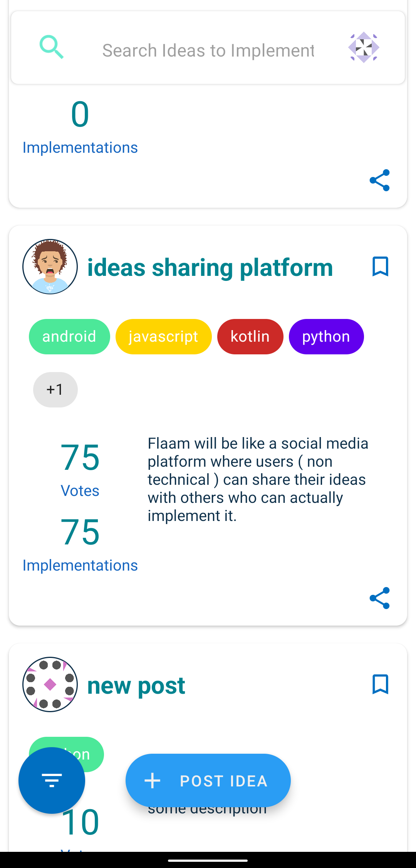Viewport: 416px width, 868px height.
Task: Bookmark the ideas sharing platform post
Action: pos(381,267)
